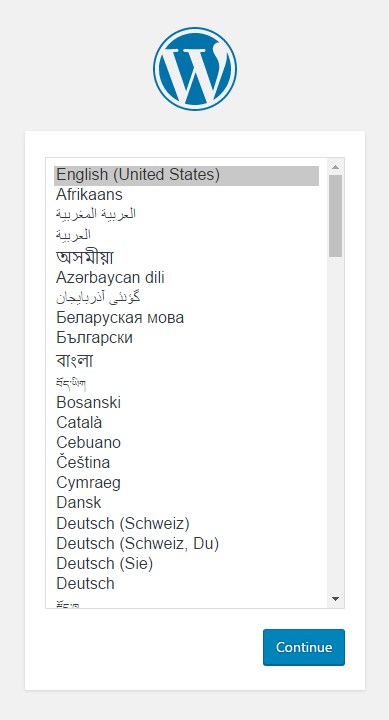Click the language list scrollbar thumb

click(x=335, y=216)
